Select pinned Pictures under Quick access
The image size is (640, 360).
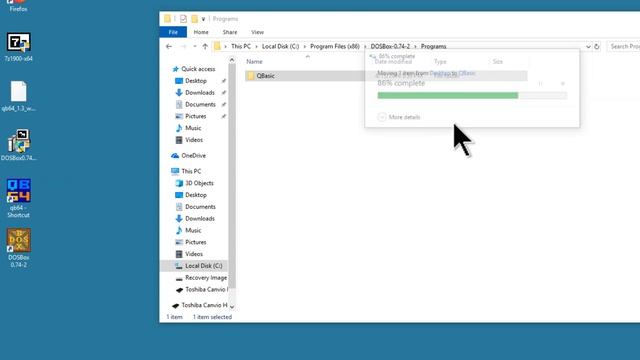[x=196, y=116]
